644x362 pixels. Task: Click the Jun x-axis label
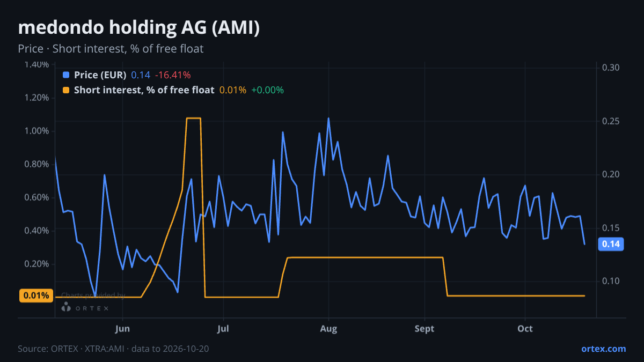click(123, 329)
